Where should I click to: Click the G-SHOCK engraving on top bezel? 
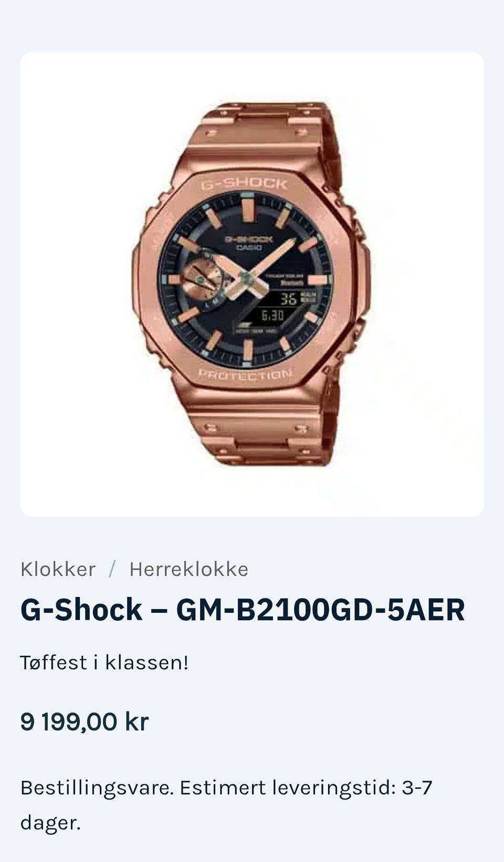click(245, 184)
